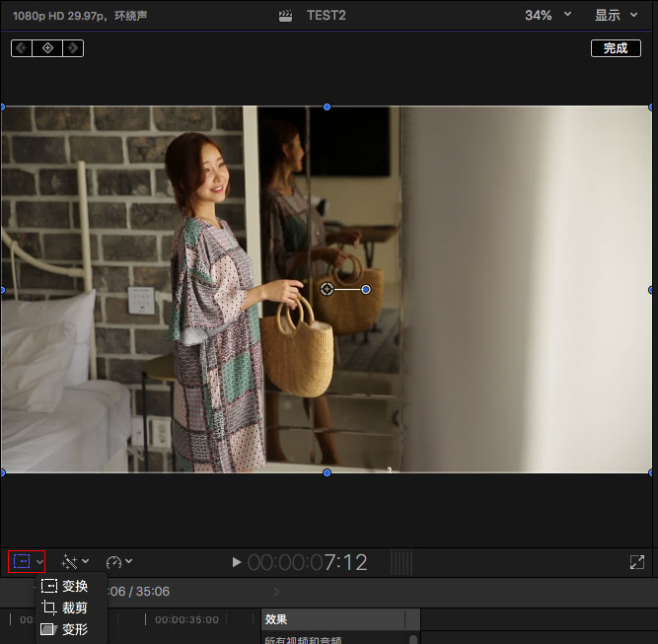The height and width of the screenshot is (644, 658).
Task: Expand the retime speedometer dropdown chevron
Action: point(129,561)
